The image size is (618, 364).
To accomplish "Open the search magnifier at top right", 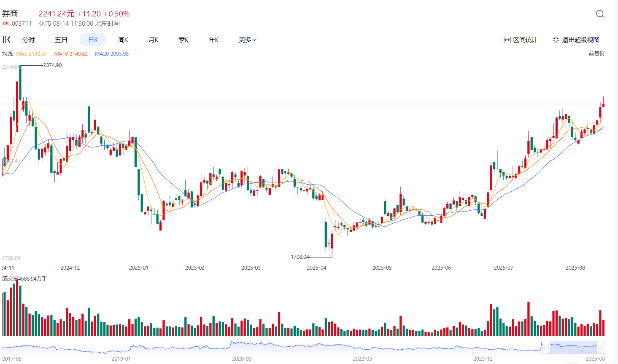I will [599, 13].
